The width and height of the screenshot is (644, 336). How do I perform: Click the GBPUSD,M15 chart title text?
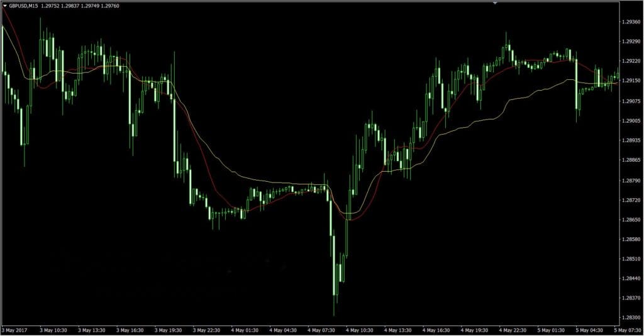[23, 6]
